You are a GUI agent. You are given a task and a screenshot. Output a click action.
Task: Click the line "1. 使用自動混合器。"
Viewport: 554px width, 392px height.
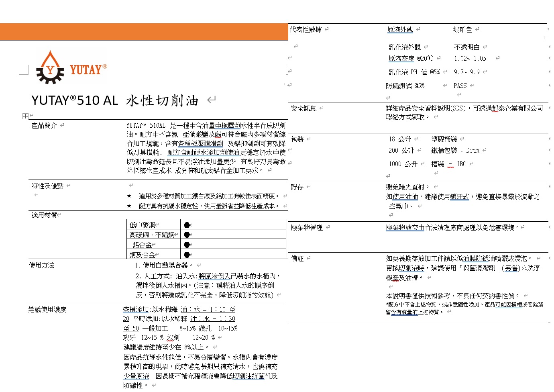(x=164, y=265)
